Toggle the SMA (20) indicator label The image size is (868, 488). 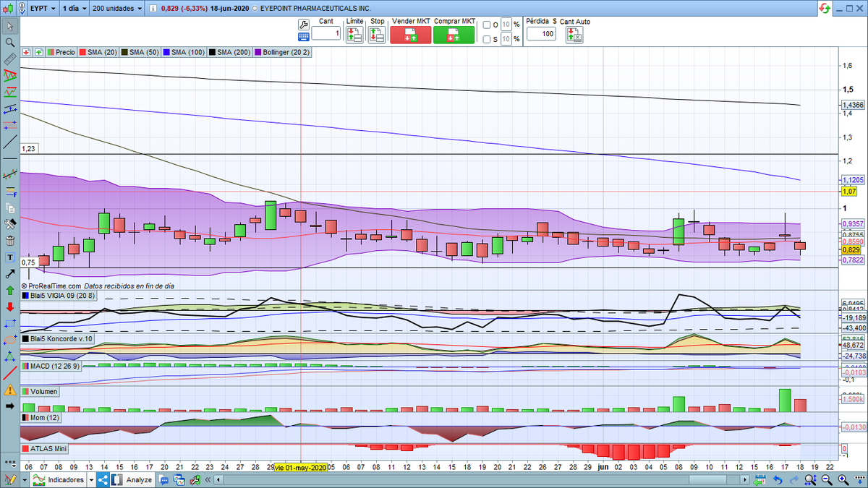tap(98, 52)
